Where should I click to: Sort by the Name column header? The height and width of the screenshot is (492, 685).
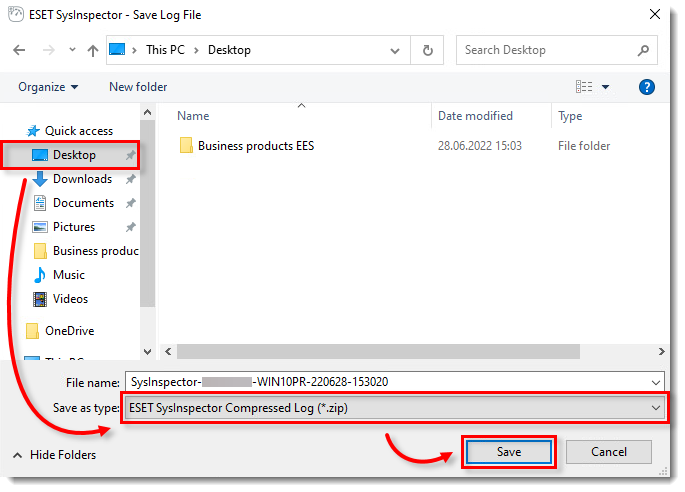point(193,116)
